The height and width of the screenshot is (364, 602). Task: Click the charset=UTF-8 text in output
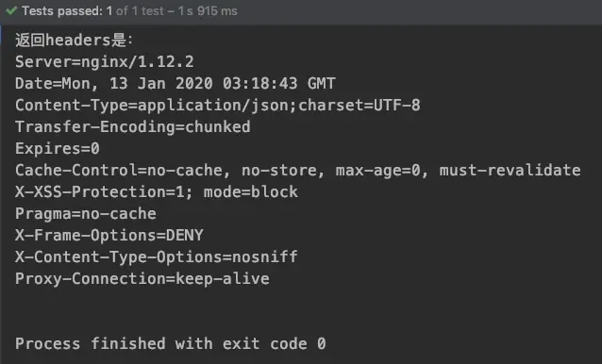tap(360, 105)
